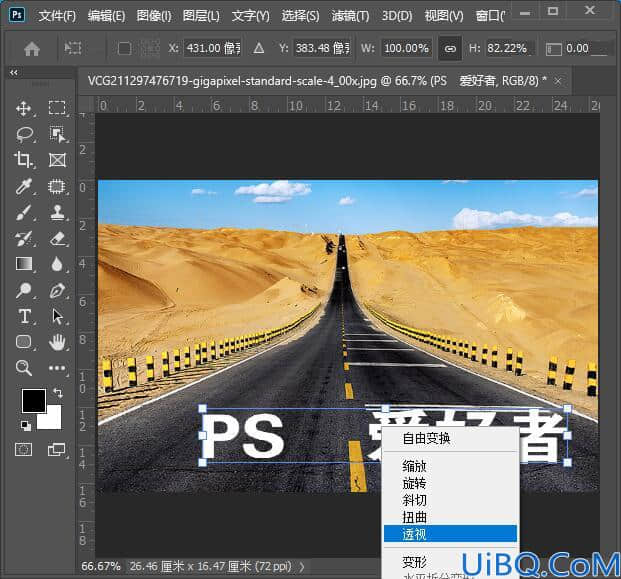Open the foreground black color swatch
The width and height of the screenshot is (621, 579).
[x=34, y=400]
